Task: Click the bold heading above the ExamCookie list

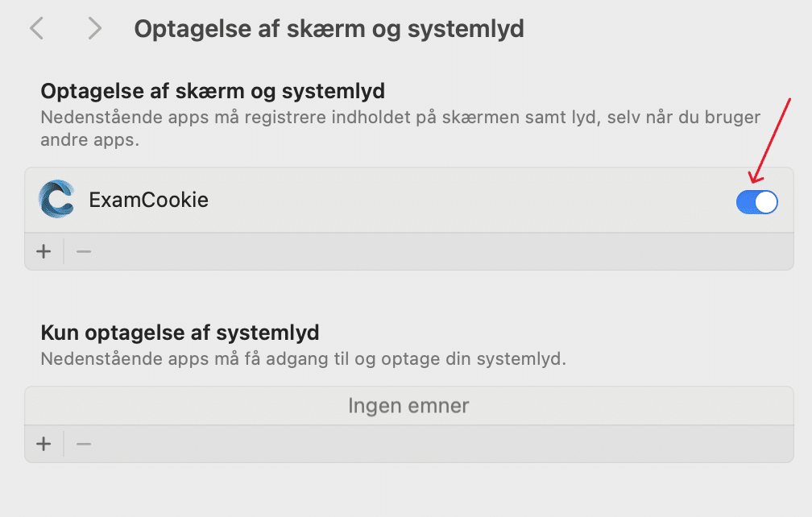Action: pyautogui.click(x=213, y=89)
